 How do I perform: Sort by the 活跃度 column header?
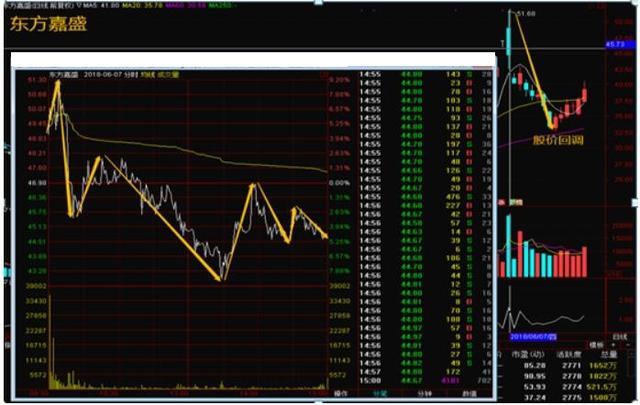(570, 353)
